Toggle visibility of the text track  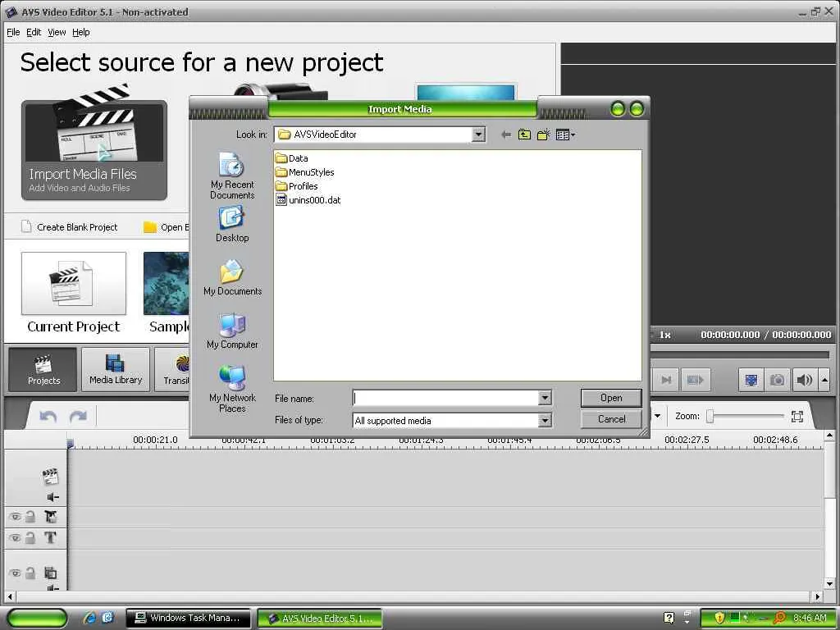point(15,537)
